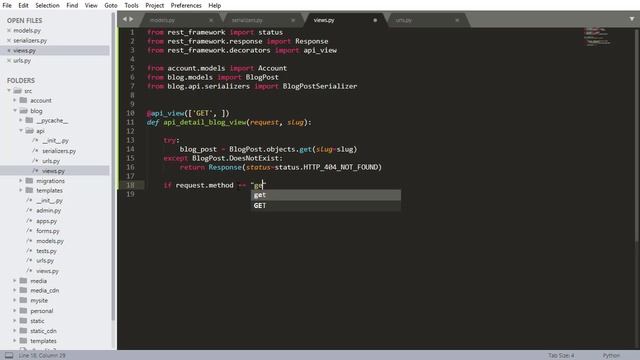Screen dimensions: 640x360
Task: Close the models.py tab
Action: click(x=211, y=20)
